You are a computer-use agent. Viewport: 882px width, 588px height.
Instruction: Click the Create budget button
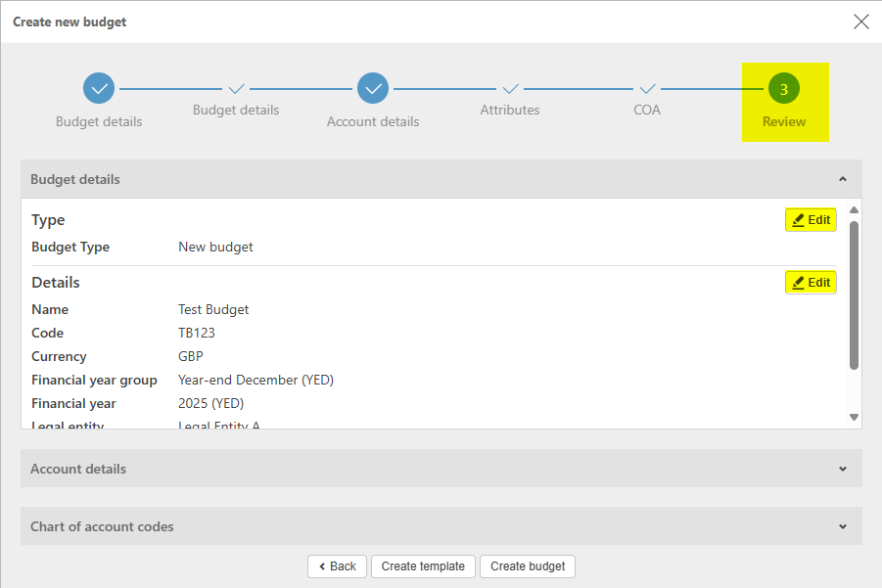click(x=528, y=566)
